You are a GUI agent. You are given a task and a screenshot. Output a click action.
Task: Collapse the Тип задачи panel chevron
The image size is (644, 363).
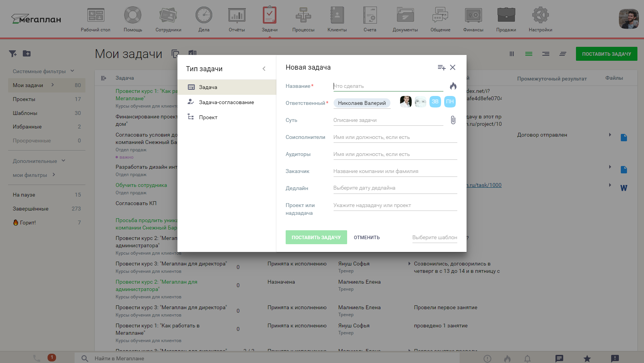pyautogui.click(x=264, y=68)
